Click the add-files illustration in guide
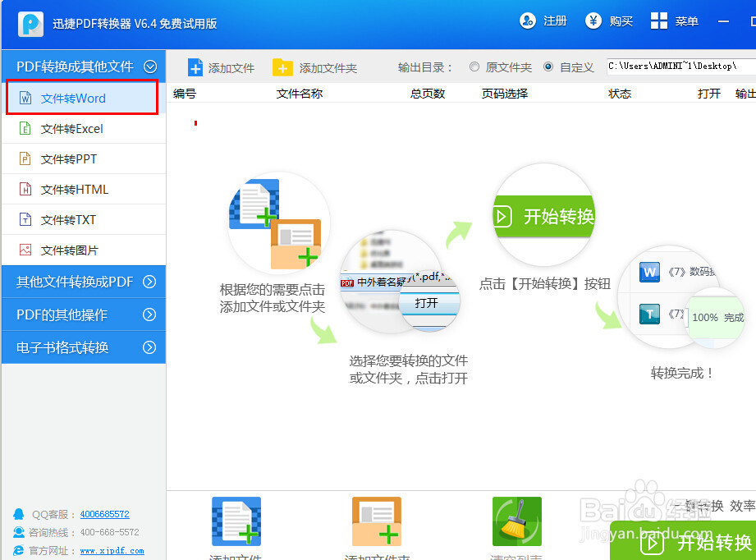Viewport: 756px width, 560px height. pos(279,223)
